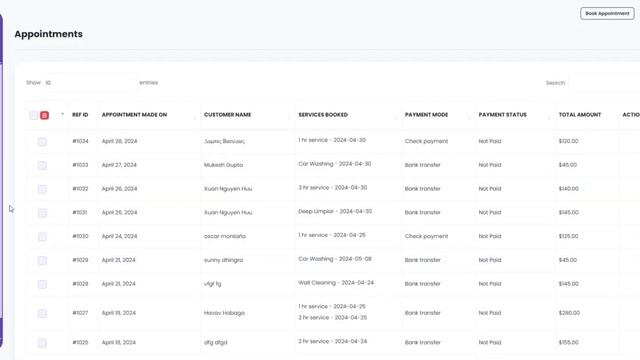Image resolution: width=640 pixels, height=360 pixels.
Task: Sort by Total Amount column
Action: pos(580,115)
